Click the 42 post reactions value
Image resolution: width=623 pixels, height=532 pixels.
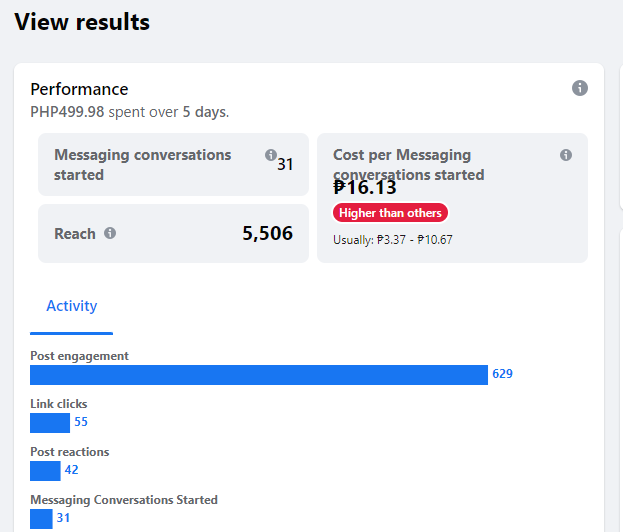tap(71, 470)
